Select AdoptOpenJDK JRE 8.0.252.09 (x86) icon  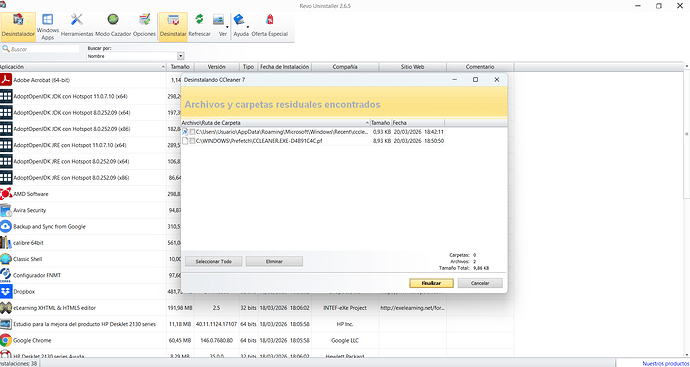click(6, 178)
